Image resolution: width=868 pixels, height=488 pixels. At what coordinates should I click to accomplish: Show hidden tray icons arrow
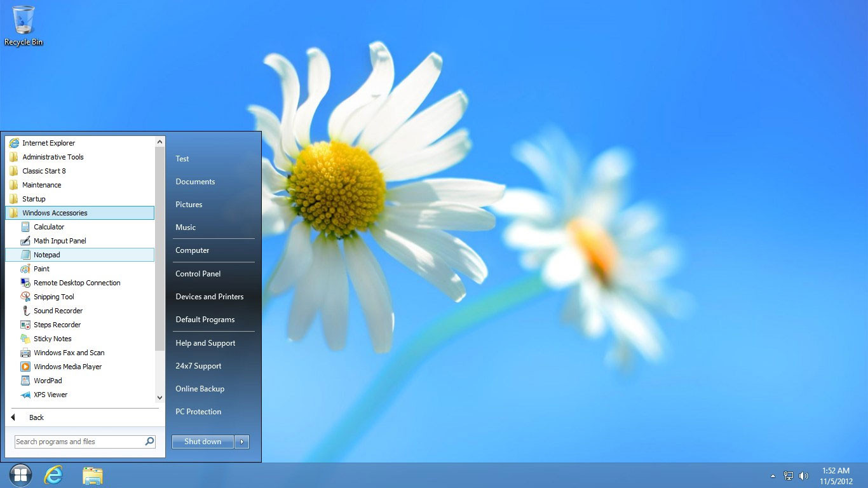click(x=773, y=476)
